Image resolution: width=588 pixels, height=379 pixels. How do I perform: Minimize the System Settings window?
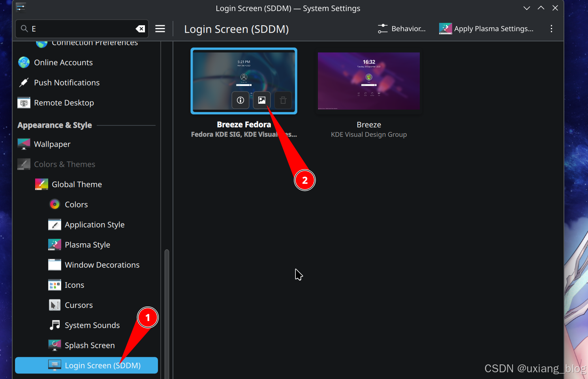[x=527, y=8]
